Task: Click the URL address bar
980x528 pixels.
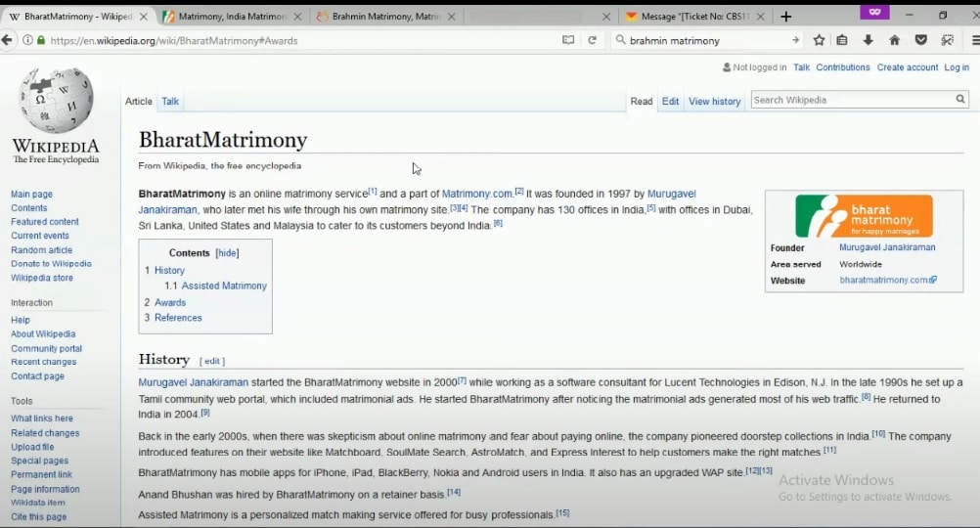Action: tap(300, 41)
